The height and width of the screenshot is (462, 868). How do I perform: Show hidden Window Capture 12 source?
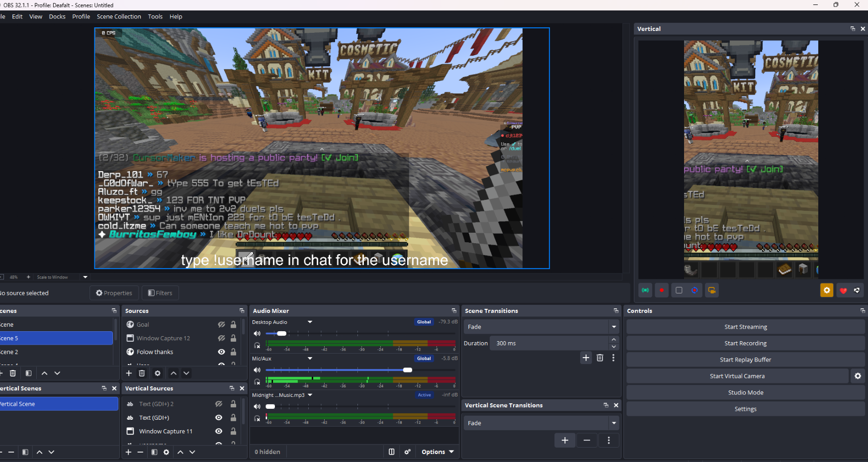(221, 338)
